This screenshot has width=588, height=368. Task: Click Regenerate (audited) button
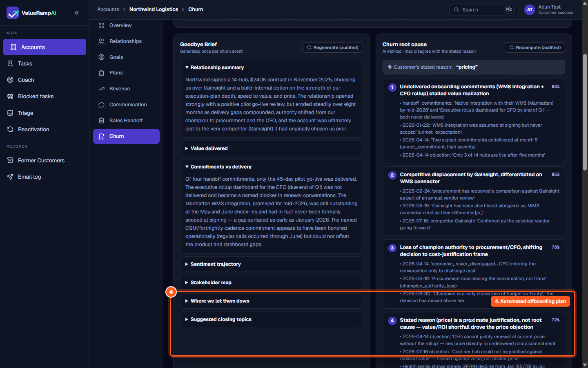tap(332, 47)
